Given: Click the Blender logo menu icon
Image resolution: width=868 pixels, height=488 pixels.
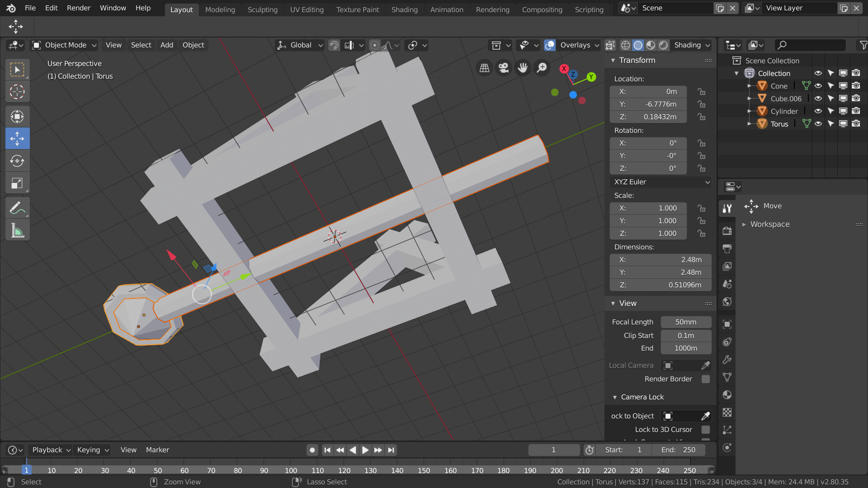Looking at the screenshot, I should pyautogui.click(x=11, y=8).
